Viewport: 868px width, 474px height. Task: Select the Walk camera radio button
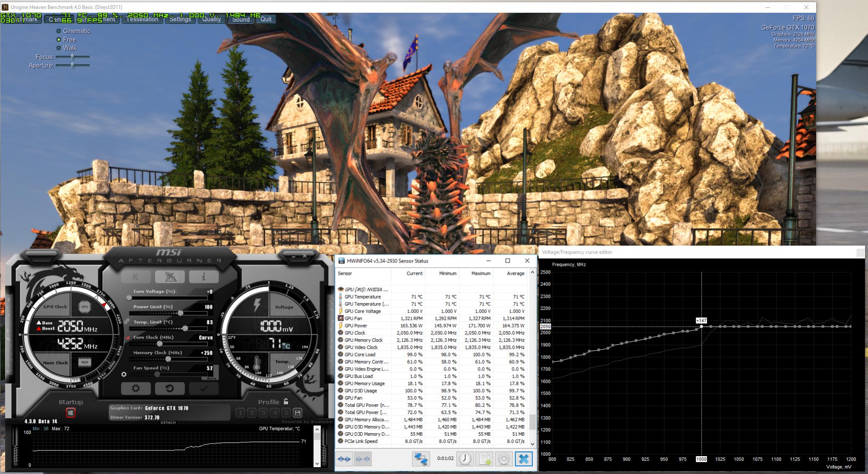59,48
